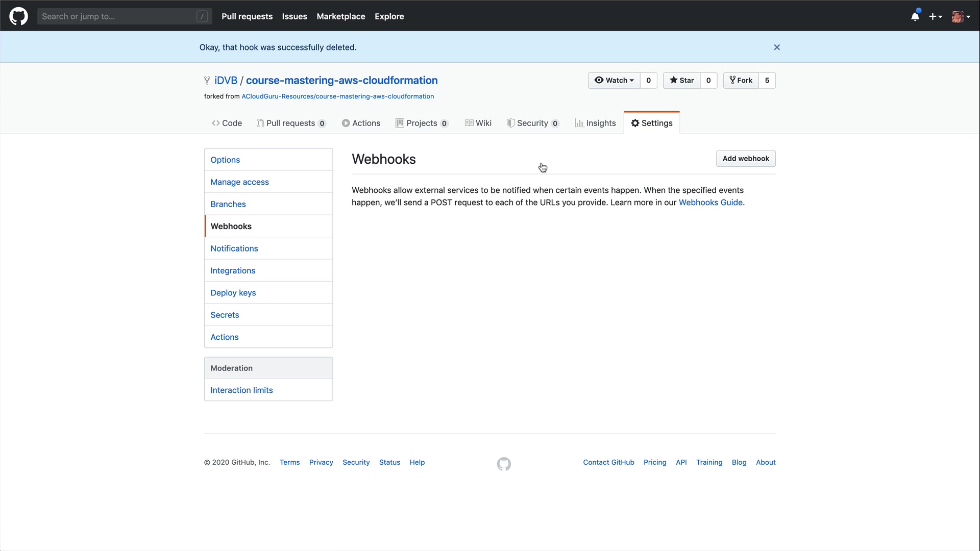Open Interaction limits under Moderation
This screenshot has height=551, width=980.
pos(241,390)
